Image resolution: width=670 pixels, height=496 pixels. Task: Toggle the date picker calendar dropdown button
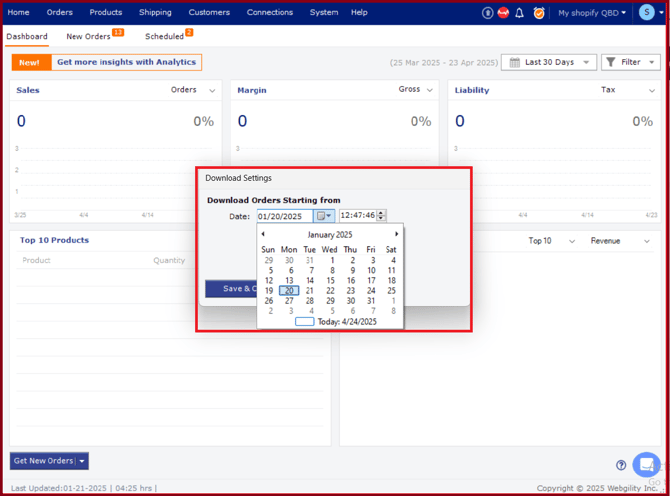324,216
